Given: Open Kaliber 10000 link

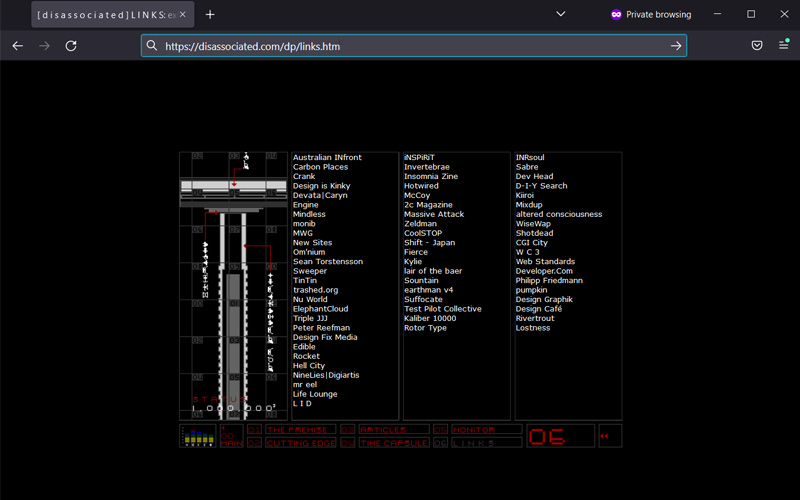Looking at the screenshot, I should coord(430,318).
